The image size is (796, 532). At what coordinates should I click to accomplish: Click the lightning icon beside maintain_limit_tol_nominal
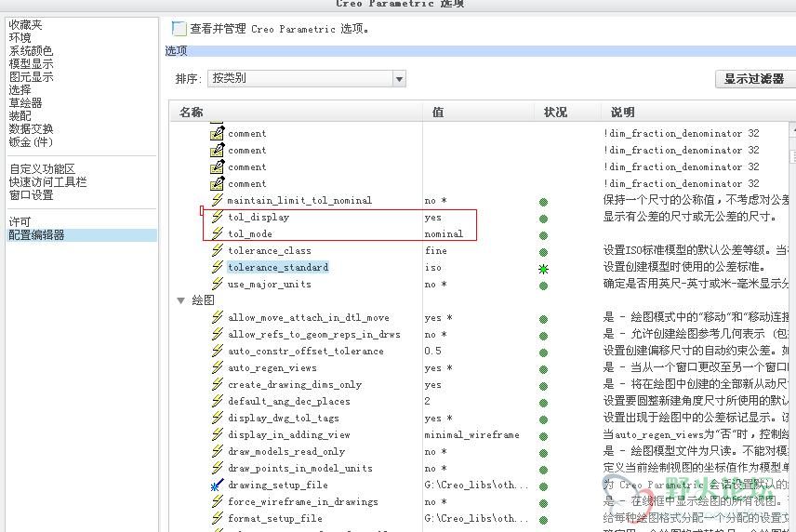point(218,199)
